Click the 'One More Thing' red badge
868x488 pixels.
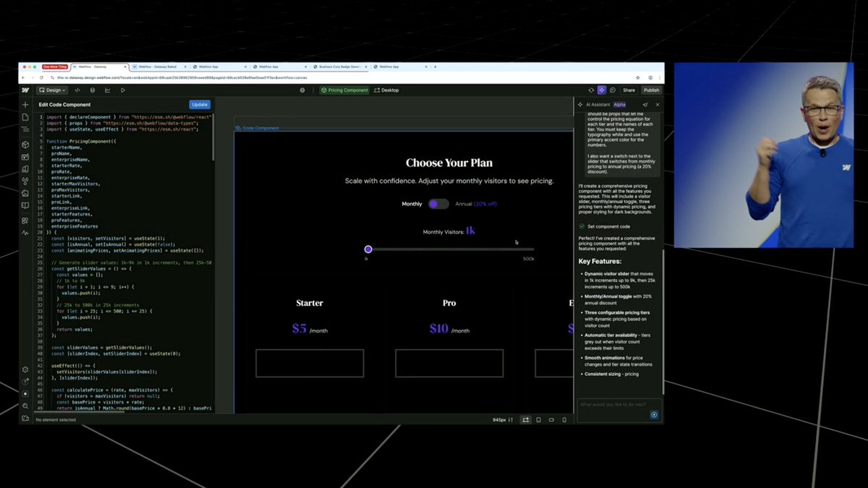pyautogui.click(x=55, y=67)
